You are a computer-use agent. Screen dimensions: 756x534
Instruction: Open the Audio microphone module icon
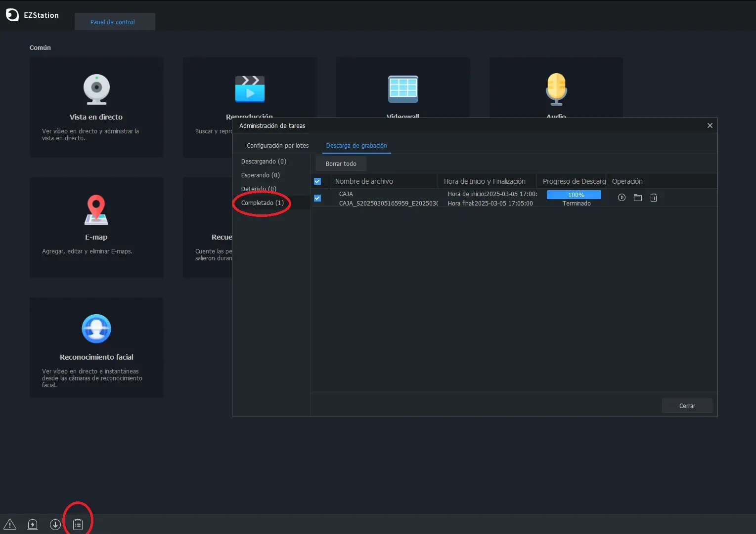(556, 89)
